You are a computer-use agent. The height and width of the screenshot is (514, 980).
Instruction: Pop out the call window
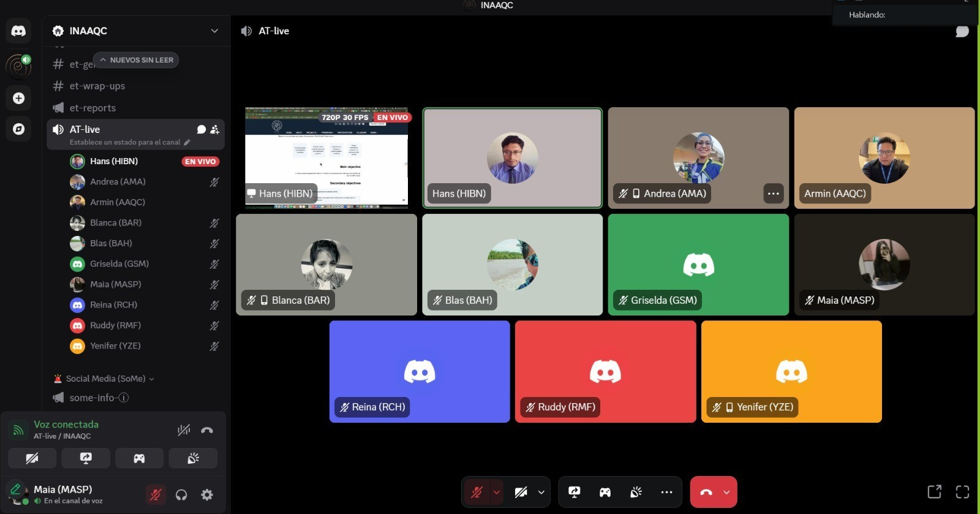[934, 492]
